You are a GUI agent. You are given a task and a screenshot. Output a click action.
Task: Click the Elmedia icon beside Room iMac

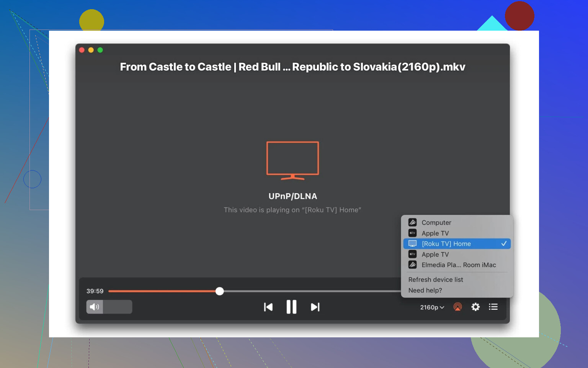coord(412,264)
